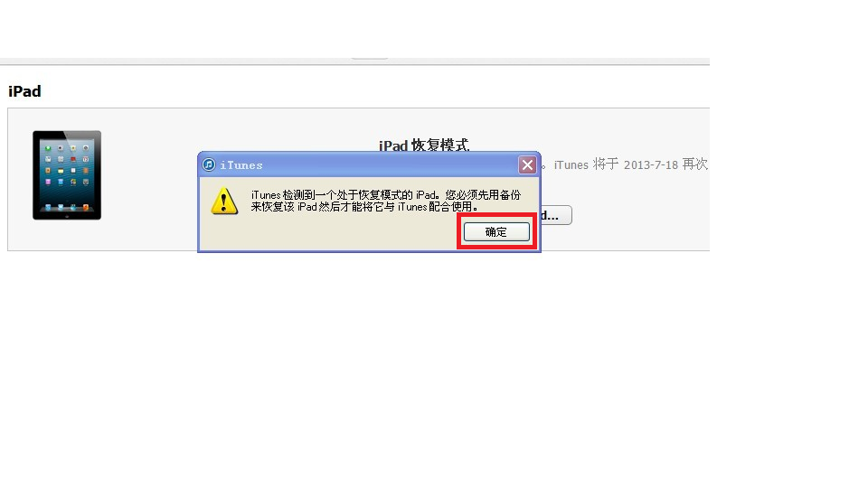
Task: Click the home button on the pictured iPad
Action: click(x=67, y=216)
